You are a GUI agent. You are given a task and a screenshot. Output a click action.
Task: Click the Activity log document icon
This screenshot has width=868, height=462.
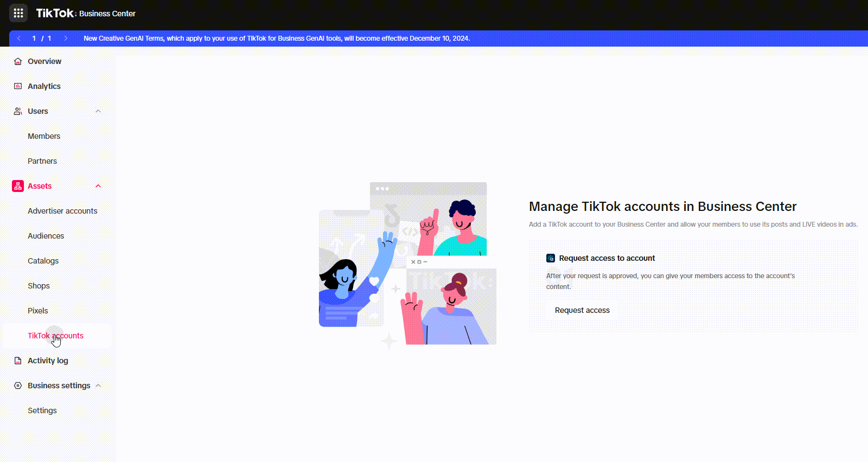18,361
